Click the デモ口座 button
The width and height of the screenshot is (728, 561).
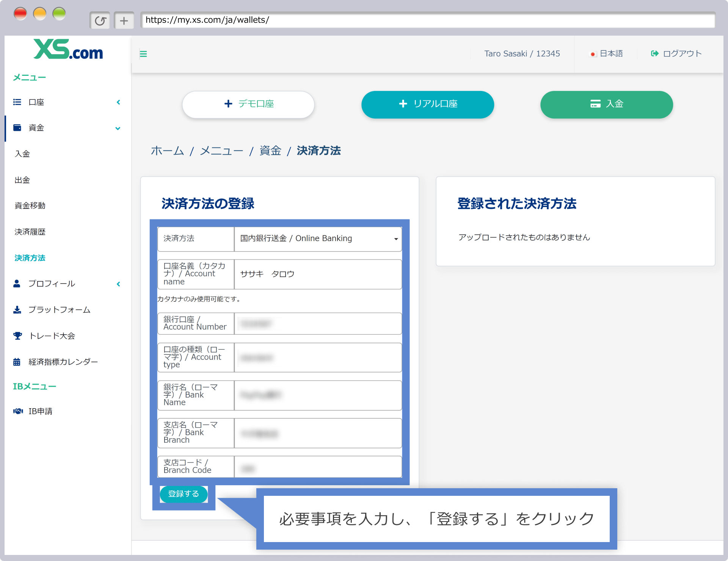click(248, 104)
